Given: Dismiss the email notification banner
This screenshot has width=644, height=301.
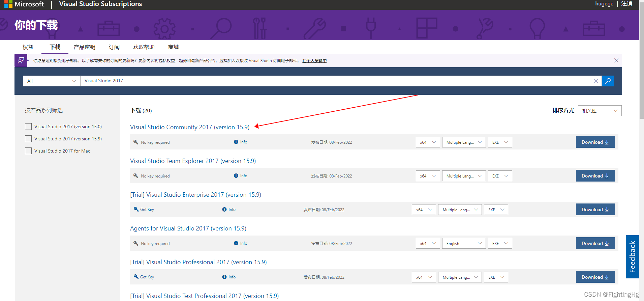Looking at the screenshot, I should [x=616, y=60].
